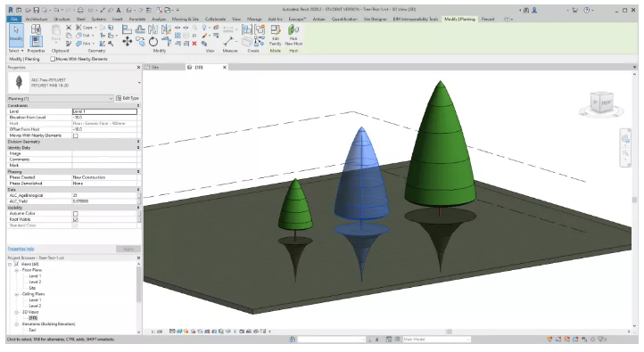Select the Move tool in Modify panel
This screenshot has width=644, height=352.
pos(128,41)
